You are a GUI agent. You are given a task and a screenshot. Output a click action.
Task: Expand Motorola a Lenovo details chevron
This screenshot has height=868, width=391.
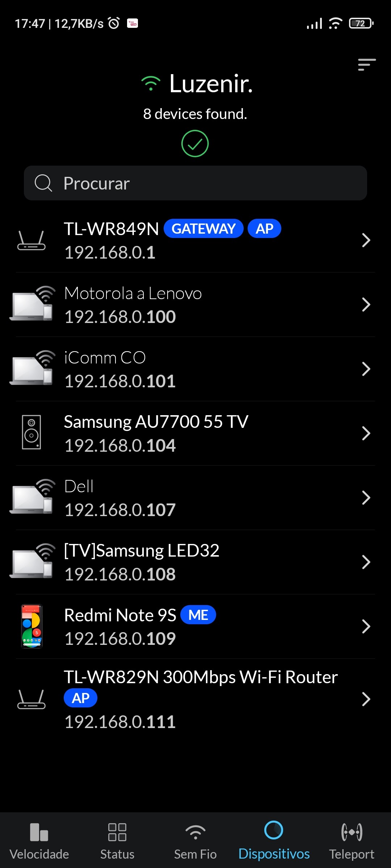[366, 305]
